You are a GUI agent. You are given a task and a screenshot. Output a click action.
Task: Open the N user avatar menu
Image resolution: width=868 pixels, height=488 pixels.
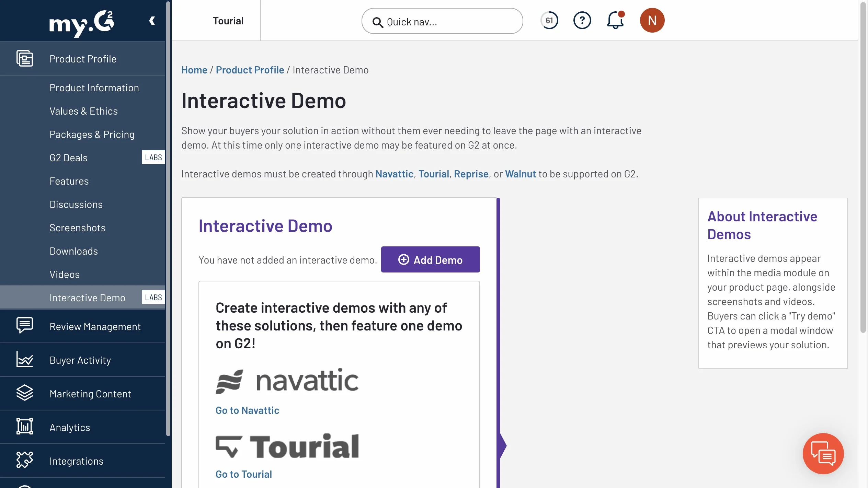(x=652, y=20)
